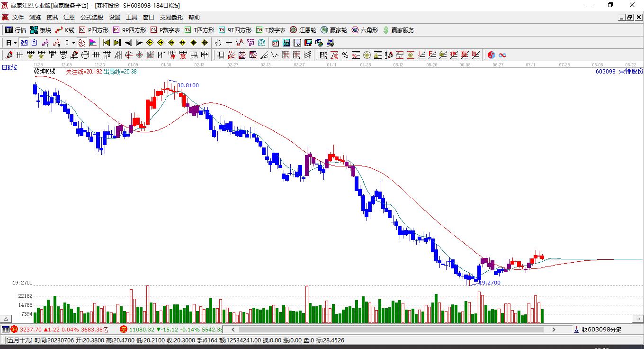Expand the candlestick style dropdown arrow

[x=73, y=43]
